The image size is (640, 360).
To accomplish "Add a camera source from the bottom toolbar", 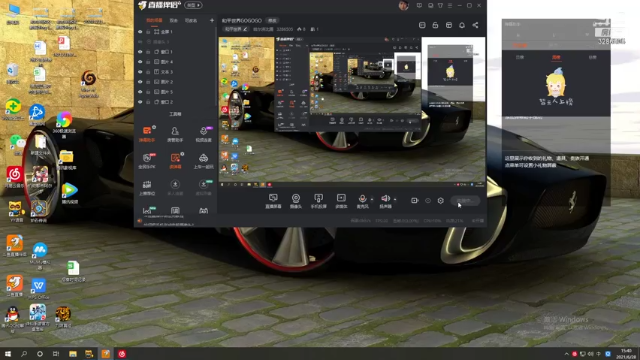I will click(296, 201).
